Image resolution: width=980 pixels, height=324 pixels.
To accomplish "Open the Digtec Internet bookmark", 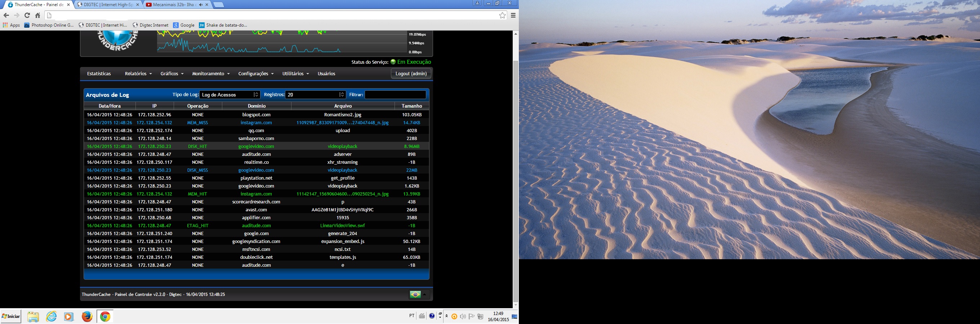I will tap(150, 25).
